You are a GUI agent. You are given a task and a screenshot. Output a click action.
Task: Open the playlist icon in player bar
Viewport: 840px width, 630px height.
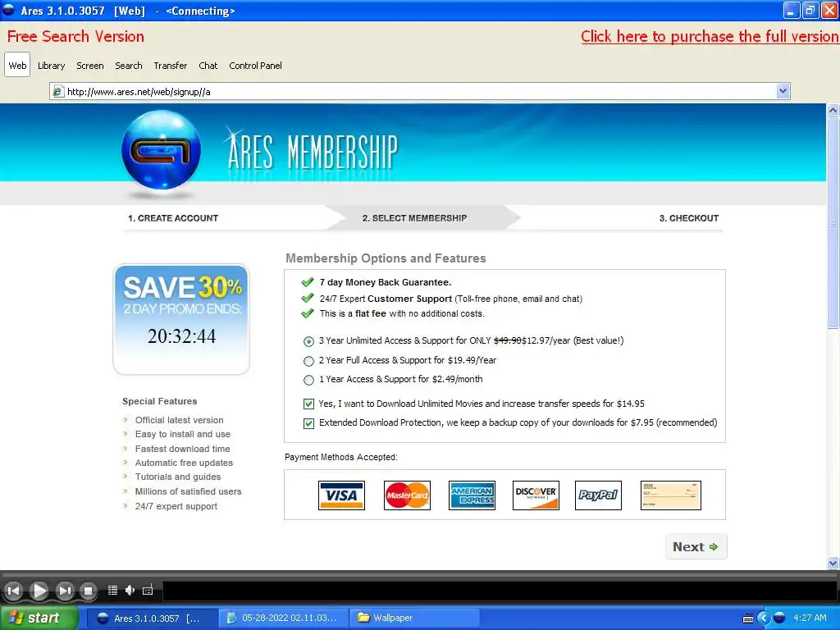point(112,590)
